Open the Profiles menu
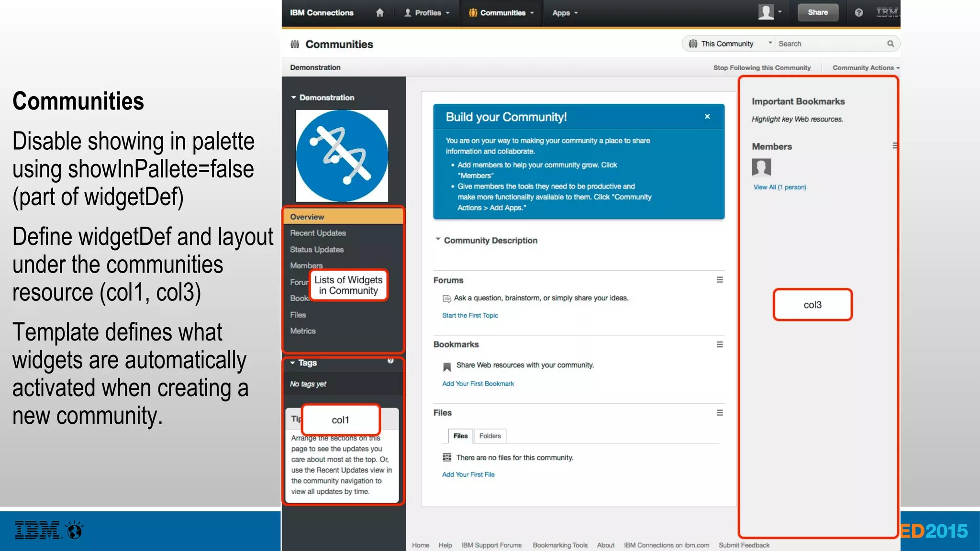The width and height of the screenshot is (980, 551). pyautogui.click(x=427, y=13)
